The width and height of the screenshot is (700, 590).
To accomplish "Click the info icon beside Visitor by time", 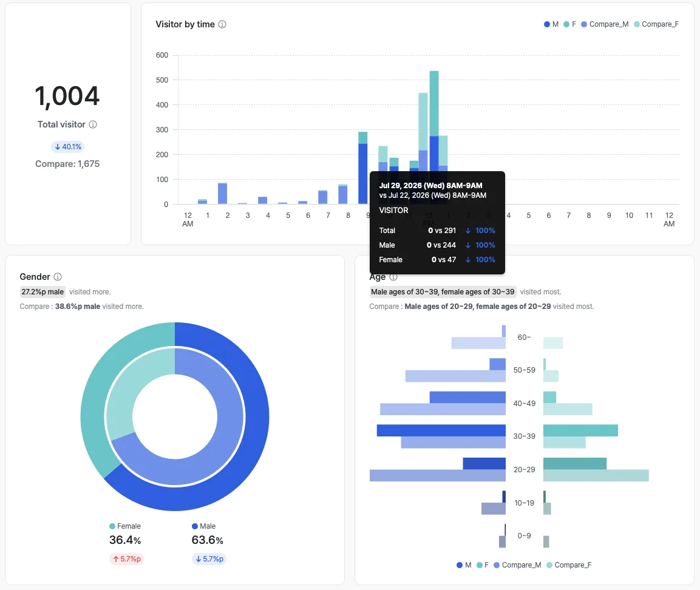I will click(222, 24).
